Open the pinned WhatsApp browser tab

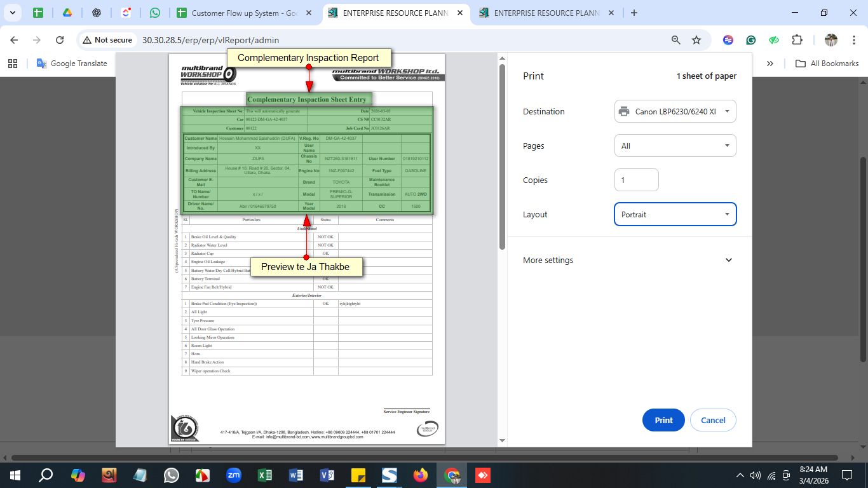click(155, 13)
